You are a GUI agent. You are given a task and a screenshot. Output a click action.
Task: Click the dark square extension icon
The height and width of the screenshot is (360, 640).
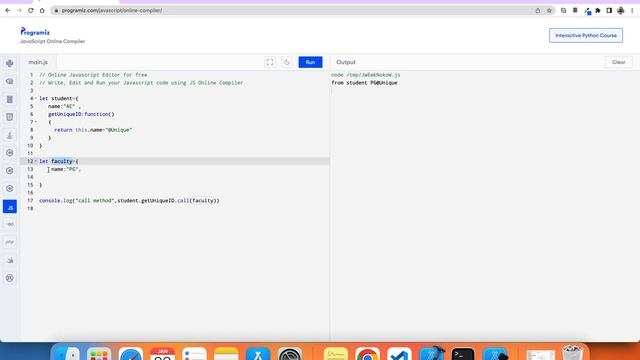coord(575,10)
